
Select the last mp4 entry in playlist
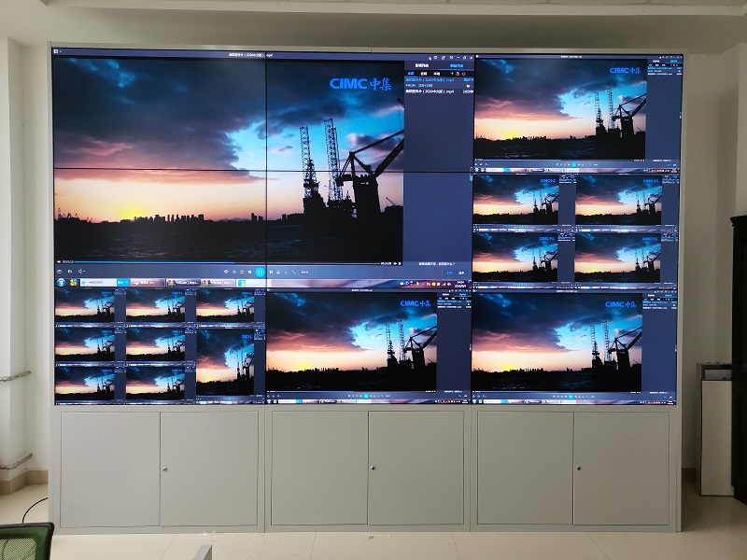point(430,91)
